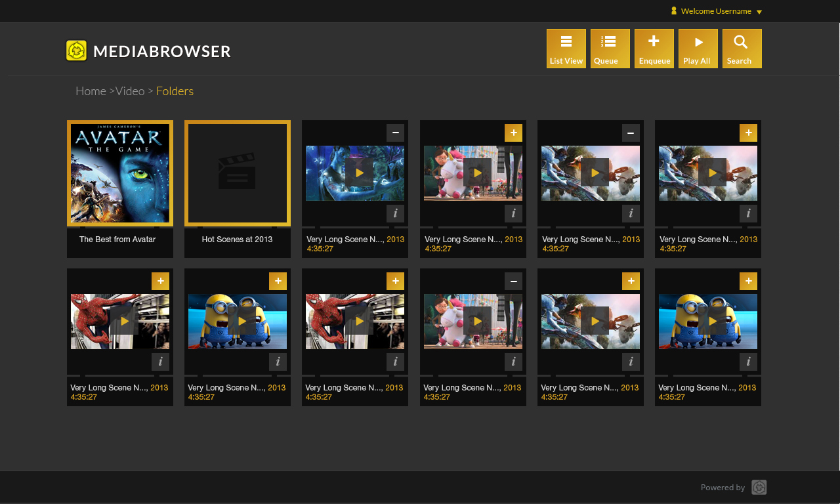840x504 pixels.
Task: Click the yellow MediaBrowser logo icon
Action: click(x=77, y=51)
